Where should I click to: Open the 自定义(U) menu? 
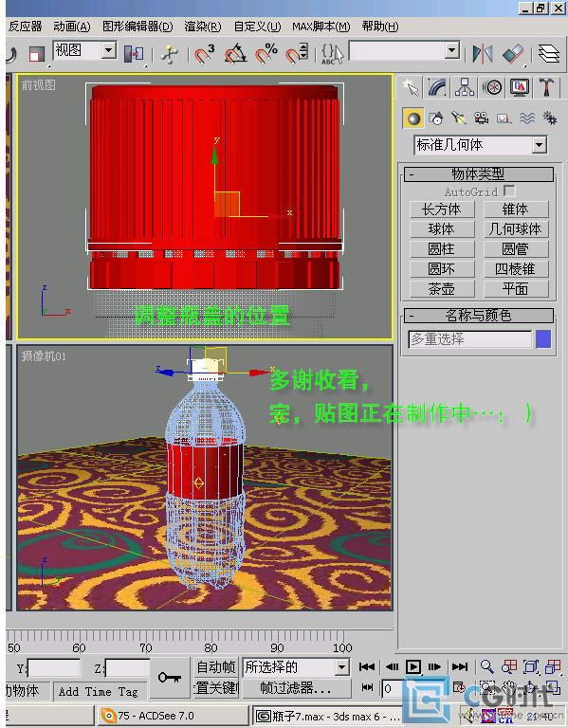click(257, 27)
